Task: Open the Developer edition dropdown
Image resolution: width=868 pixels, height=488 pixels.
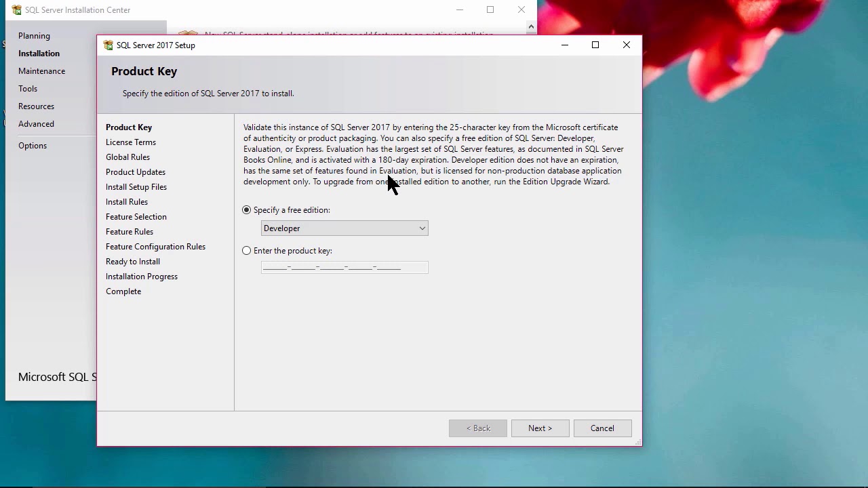Action: 344,228
